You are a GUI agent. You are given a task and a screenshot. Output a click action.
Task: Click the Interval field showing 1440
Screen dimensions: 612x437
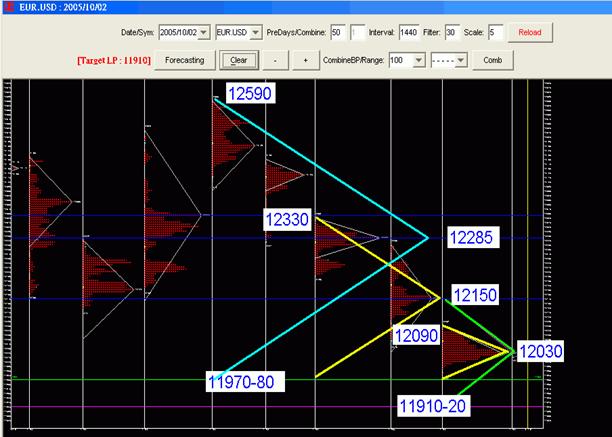[x=410, y=33]
